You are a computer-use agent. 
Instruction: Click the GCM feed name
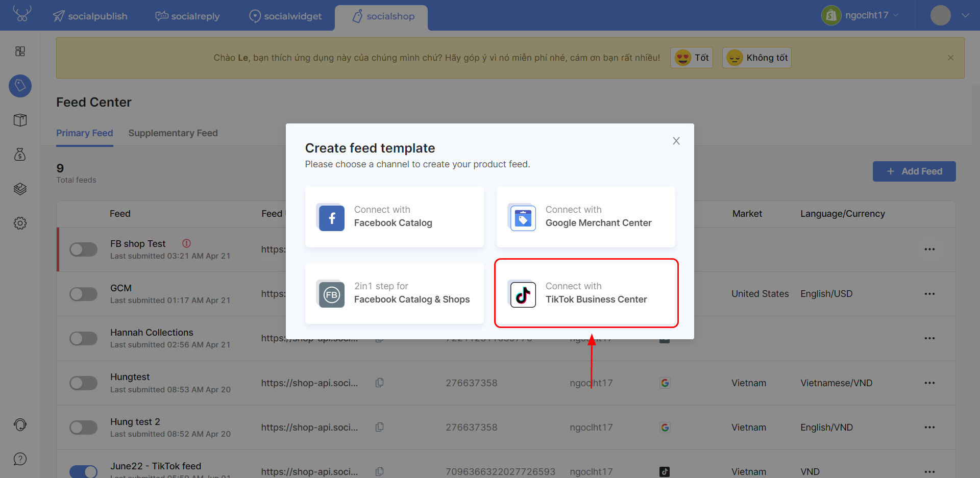click(121, 288)
